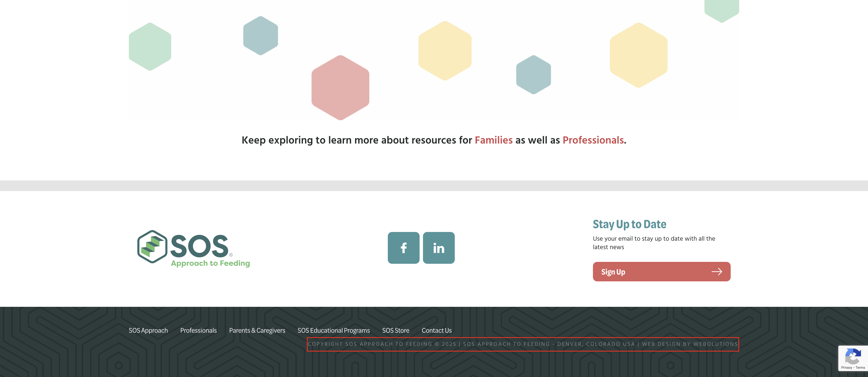The width and height of the screenshot is (868, 377).
Task: Open SOS Educational Programs footer link
Action: coord(333,331)
